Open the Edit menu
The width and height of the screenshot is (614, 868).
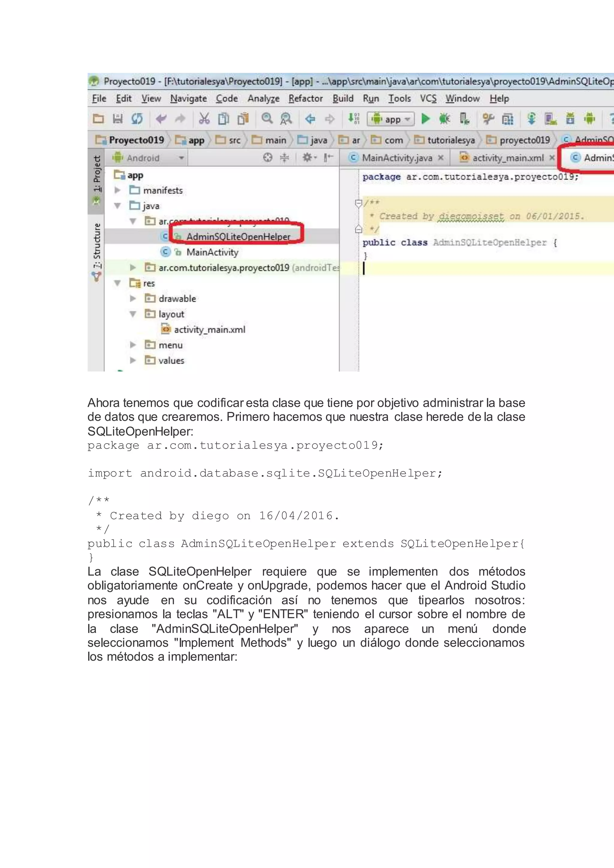click(x=124, y=99)
